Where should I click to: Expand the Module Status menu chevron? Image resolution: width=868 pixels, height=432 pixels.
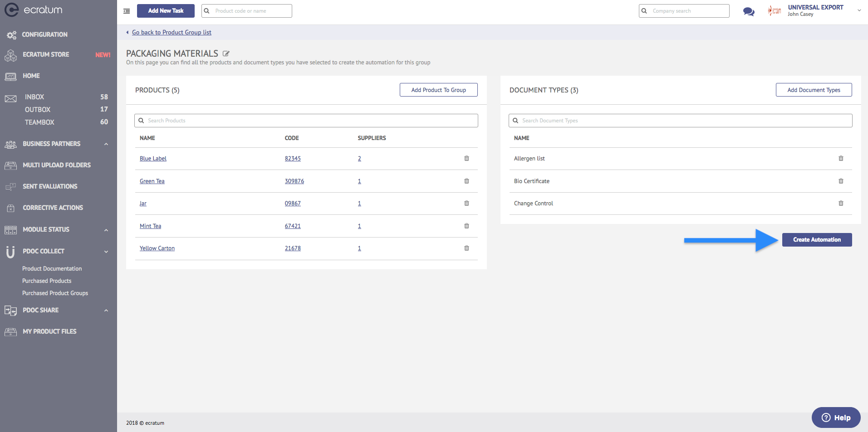[106, 230]
